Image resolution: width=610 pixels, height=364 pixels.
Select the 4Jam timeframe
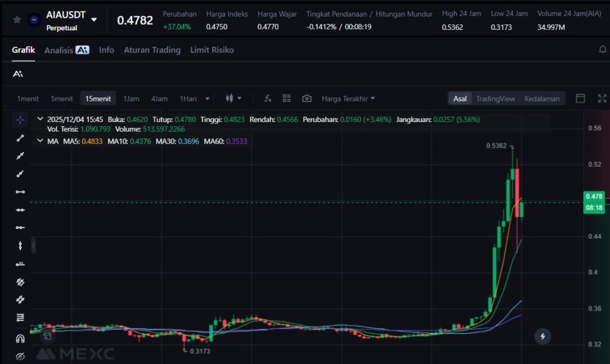[x=159, y=98]
